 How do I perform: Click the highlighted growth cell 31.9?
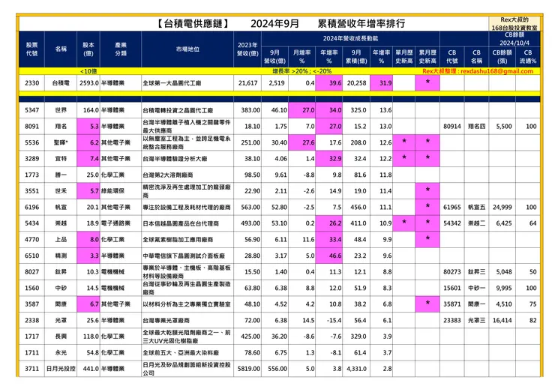point(381,83)
